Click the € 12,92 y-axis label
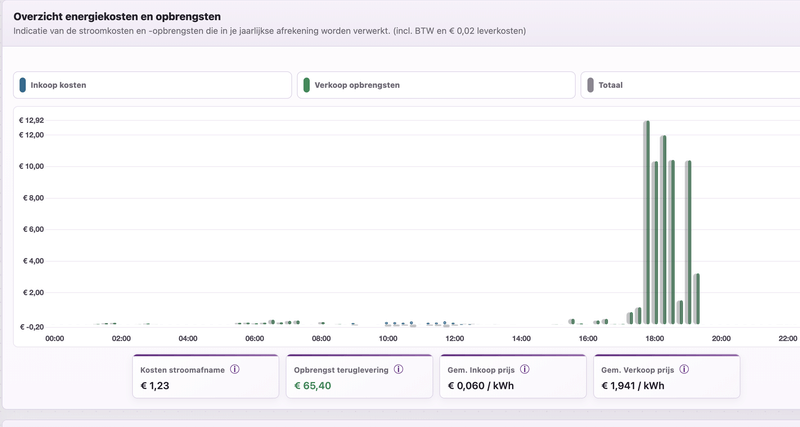800x427 pixels. (32, 120)
